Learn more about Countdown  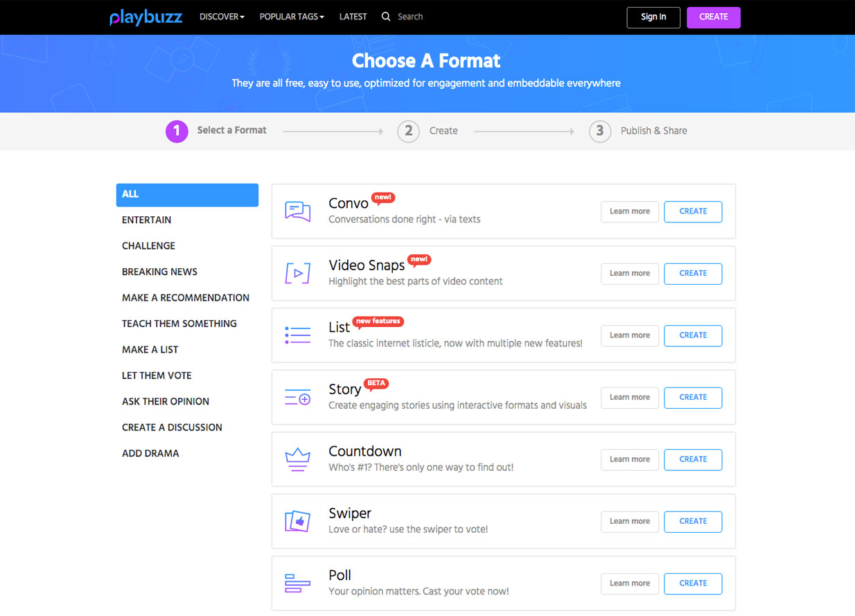630,459
